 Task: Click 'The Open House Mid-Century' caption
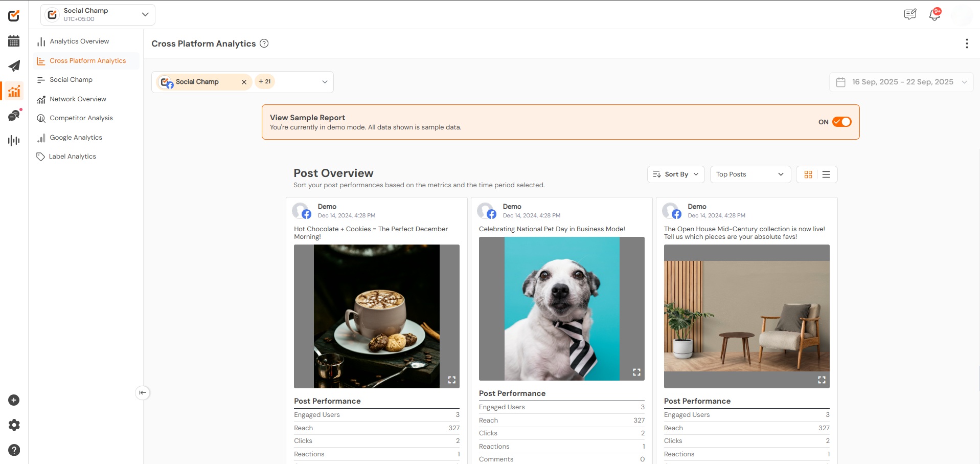click(x=744, y=233)
